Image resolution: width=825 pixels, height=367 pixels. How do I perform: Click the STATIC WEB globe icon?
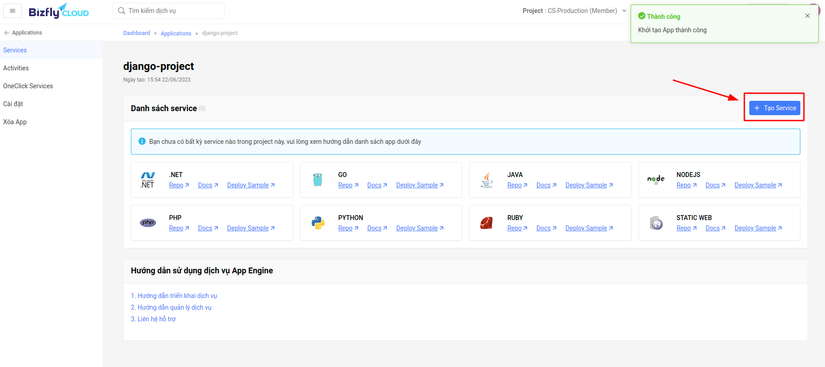tap(656, 223)
